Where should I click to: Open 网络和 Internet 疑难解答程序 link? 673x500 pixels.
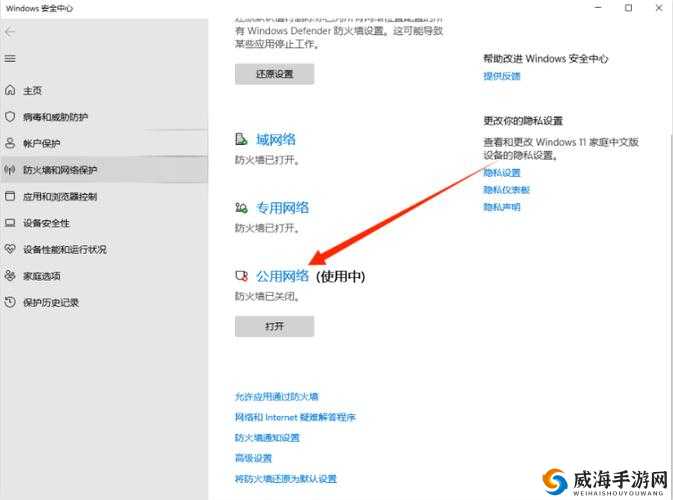click(x=295, y=417)
